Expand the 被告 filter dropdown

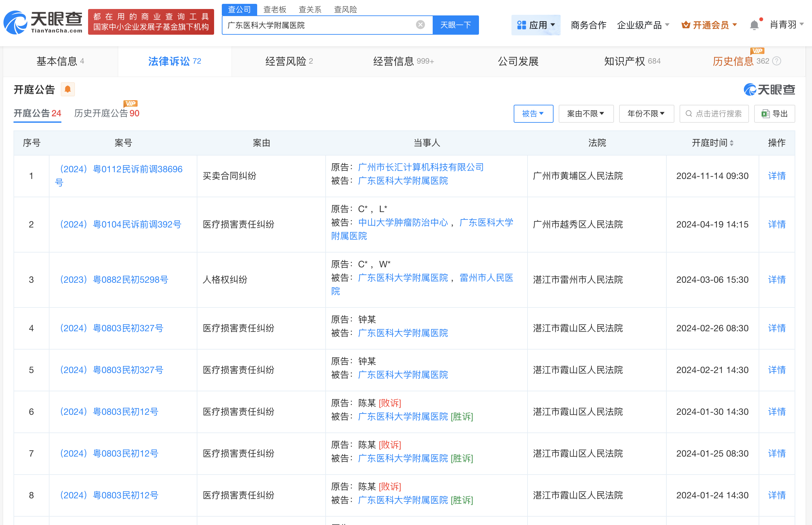533,114
